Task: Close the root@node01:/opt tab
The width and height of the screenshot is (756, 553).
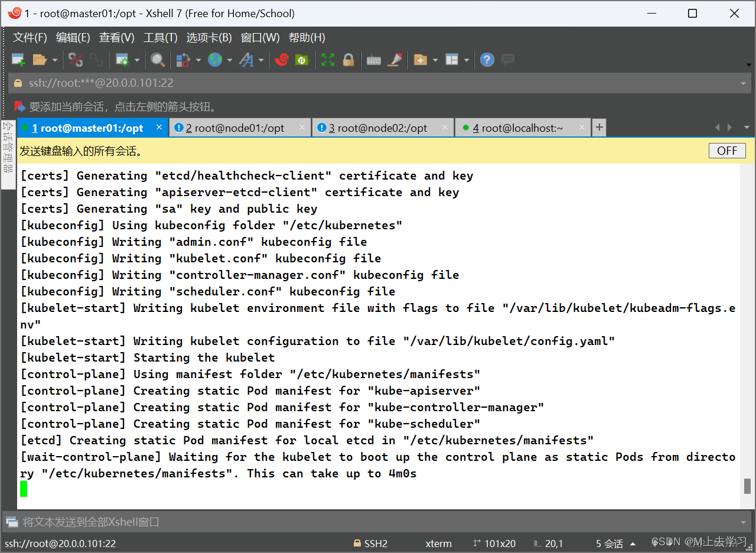Action: [302, 128]
